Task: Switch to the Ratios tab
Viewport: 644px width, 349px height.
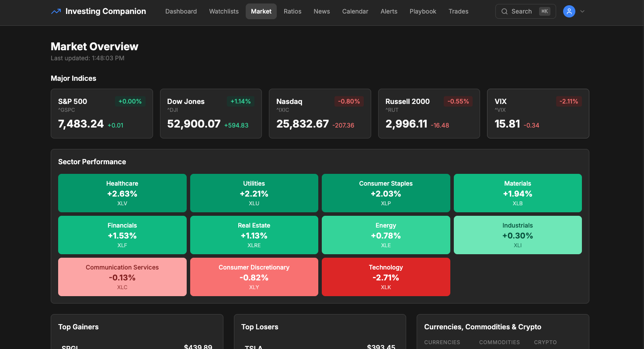Action: (x=292, y=11)
